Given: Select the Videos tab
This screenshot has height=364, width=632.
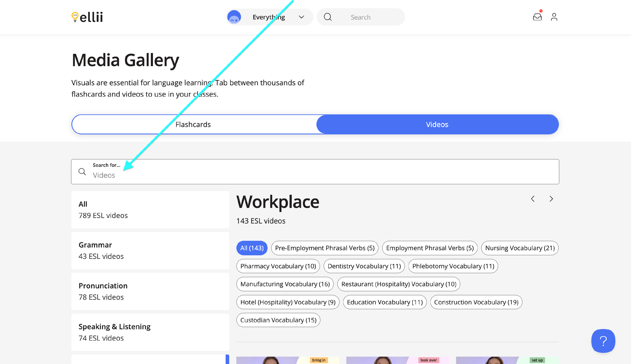Looking at the screenshot, I should pos(438,124).
